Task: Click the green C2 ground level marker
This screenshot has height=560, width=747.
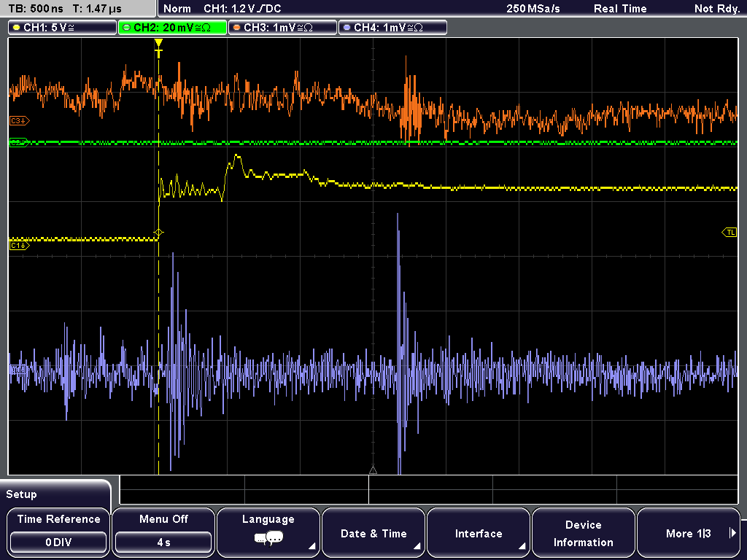Action: [19, 142]
